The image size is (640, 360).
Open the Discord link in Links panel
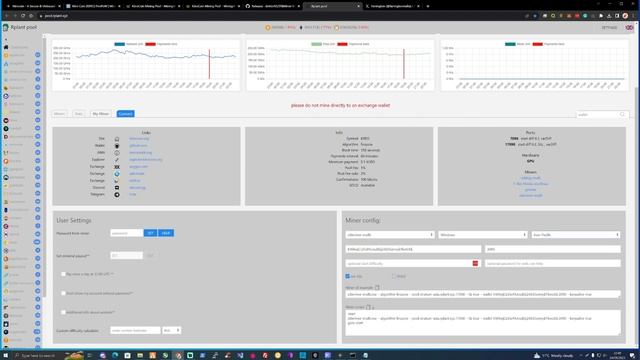(137, 188)
